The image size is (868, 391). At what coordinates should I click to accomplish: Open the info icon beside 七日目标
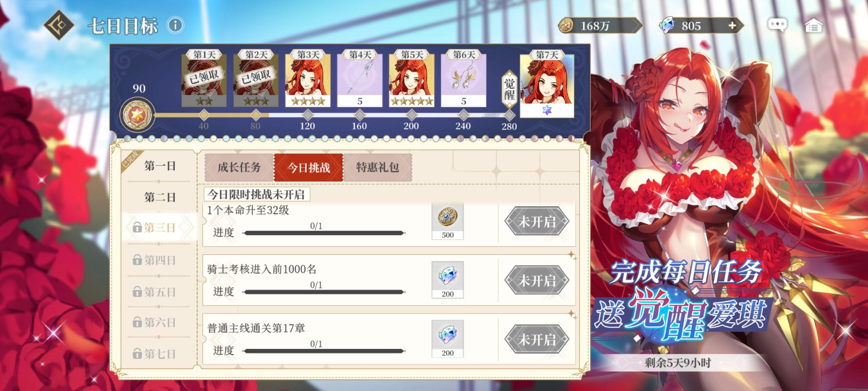[x=176, y=25]
